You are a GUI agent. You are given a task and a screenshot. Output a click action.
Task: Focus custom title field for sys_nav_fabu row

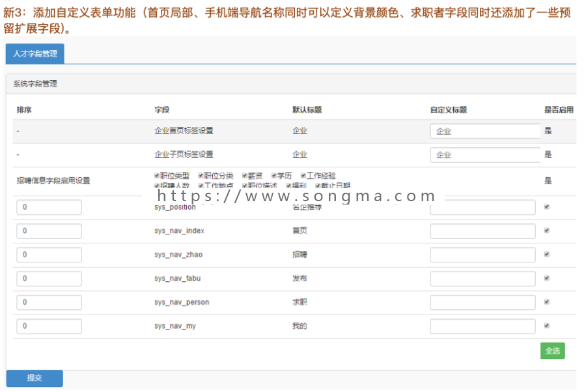pos(482,279)
